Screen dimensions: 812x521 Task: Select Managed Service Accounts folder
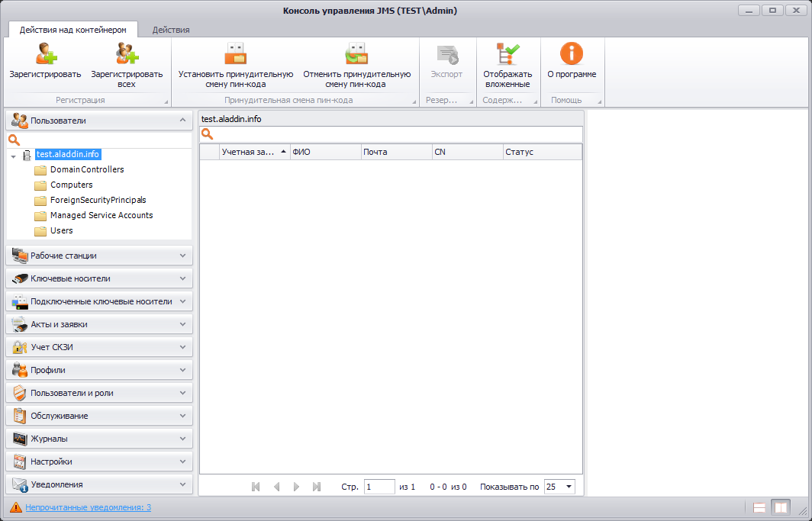(x=101, y=215)
